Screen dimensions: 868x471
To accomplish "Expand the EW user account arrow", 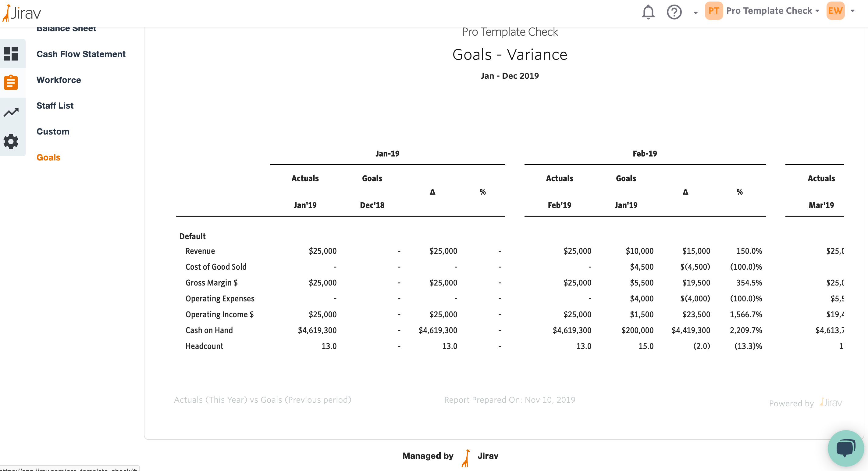I will click(853, 11).
